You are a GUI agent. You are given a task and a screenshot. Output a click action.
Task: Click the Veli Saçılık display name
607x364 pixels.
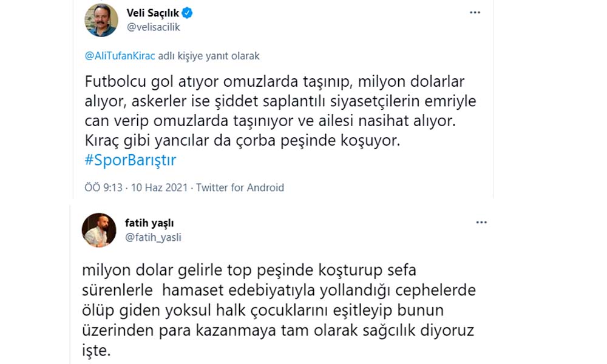(x=152, y=13)
